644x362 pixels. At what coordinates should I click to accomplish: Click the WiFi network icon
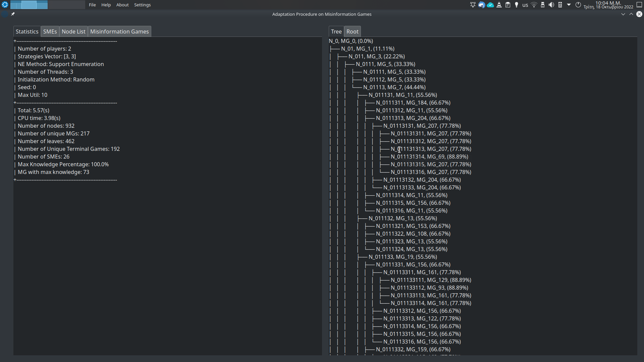coord(534,5)
